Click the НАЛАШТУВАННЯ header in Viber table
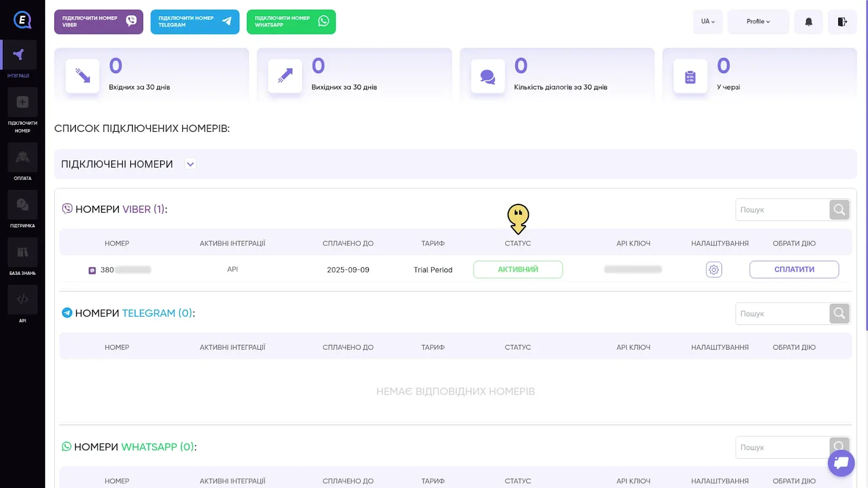Viewport: 868px width, 488px height. click(x=720, y=243)
